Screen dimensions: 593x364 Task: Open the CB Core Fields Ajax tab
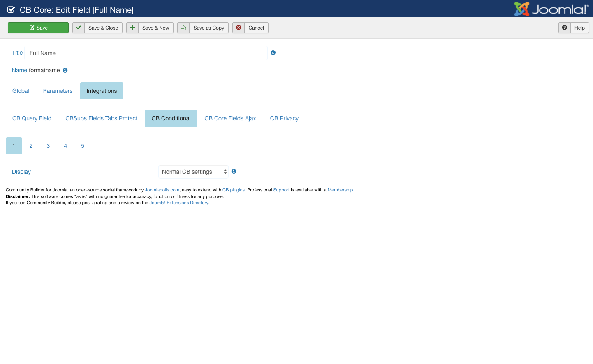[x=230, y=118]
